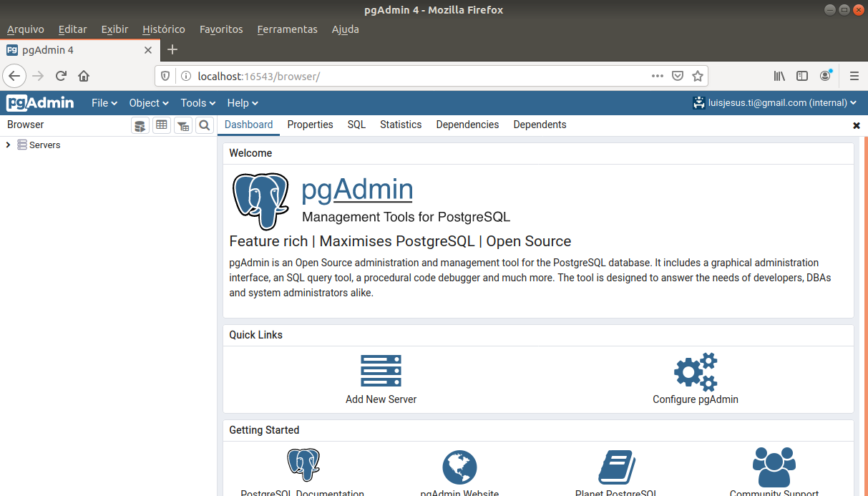Click the pgAdmin Website globe icon
Viewport: 868px width, 496px height.
click(459, 467)
